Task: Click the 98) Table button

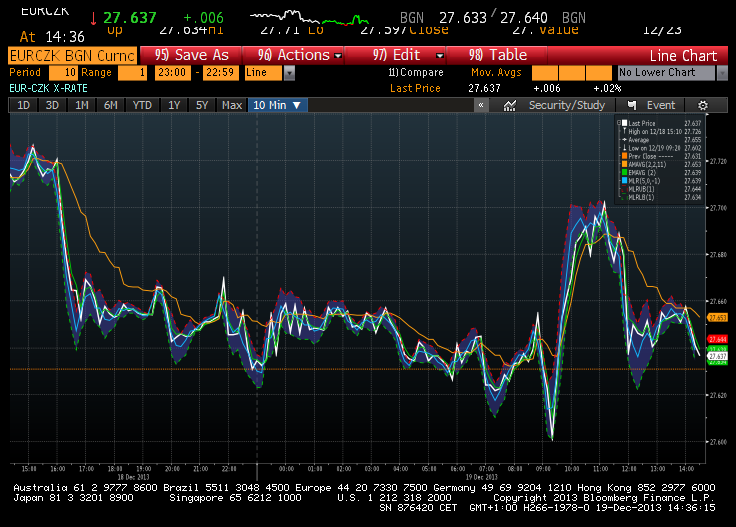Action: tap(498, 55)
